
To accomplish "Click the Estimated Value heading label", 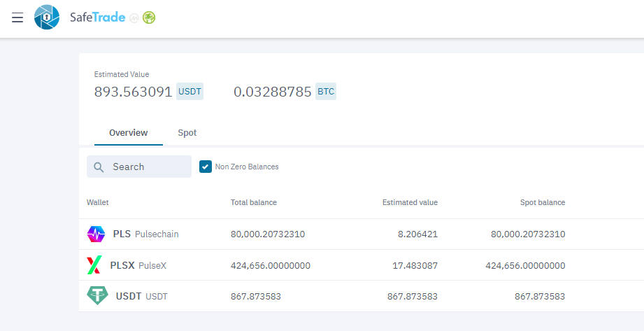I will click(x=122, y=74).
